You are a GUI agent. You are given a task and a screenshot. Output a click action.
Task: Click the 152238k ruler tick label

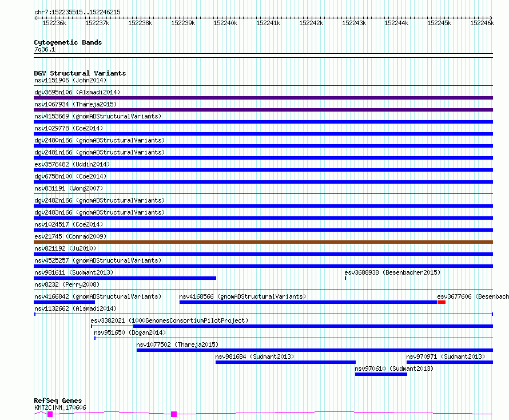pyautogui.click(x=140, y=23)
